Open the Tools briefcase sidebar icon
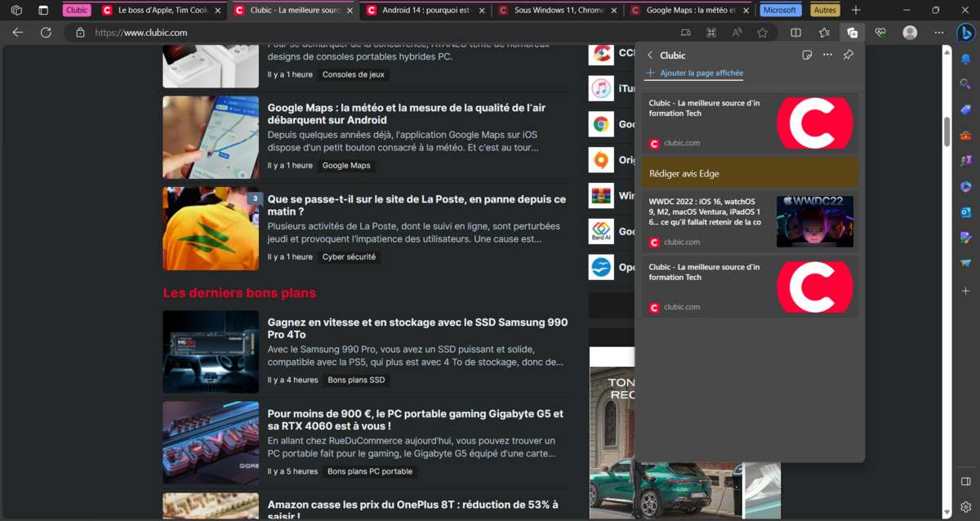The height and width of the screenshot is (521, 980). [x=965, y=136]
